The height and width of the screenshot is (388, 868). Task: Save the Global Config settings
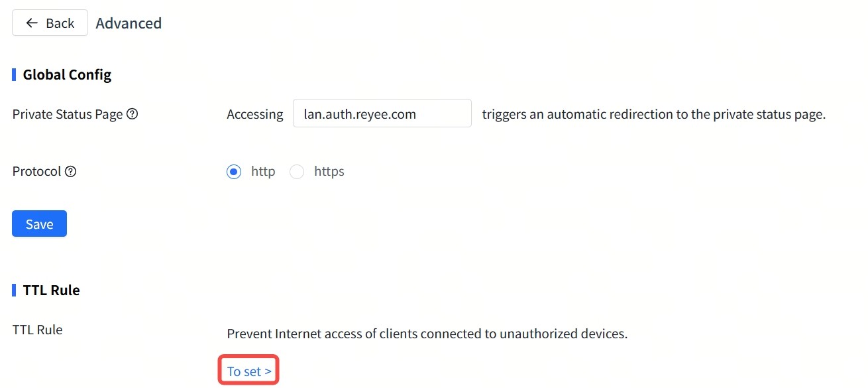coord(39,224)
